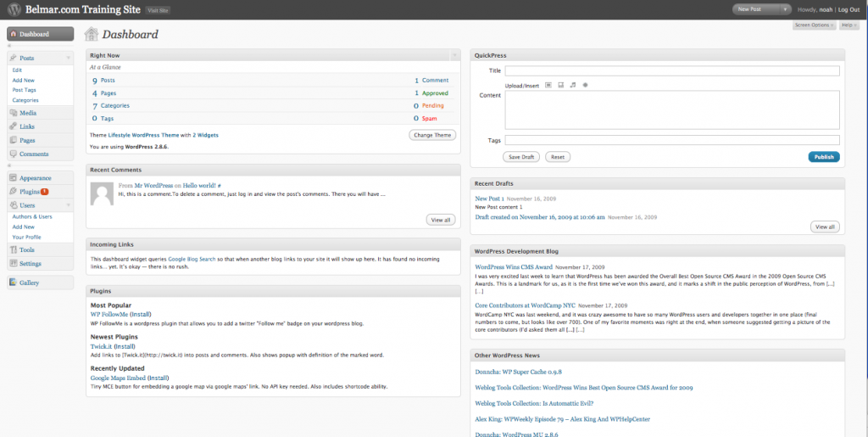Screen dimensions: 868x437
Task: Install the WP FollowMe plugin
Action: tap(140, 314)
